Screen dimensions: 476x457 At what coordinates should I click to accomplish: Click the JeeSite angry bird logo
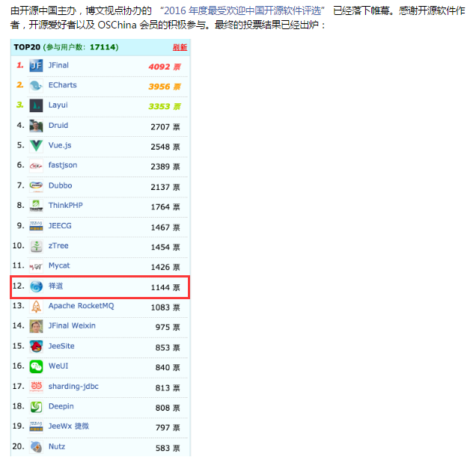[x=36, y=346]
